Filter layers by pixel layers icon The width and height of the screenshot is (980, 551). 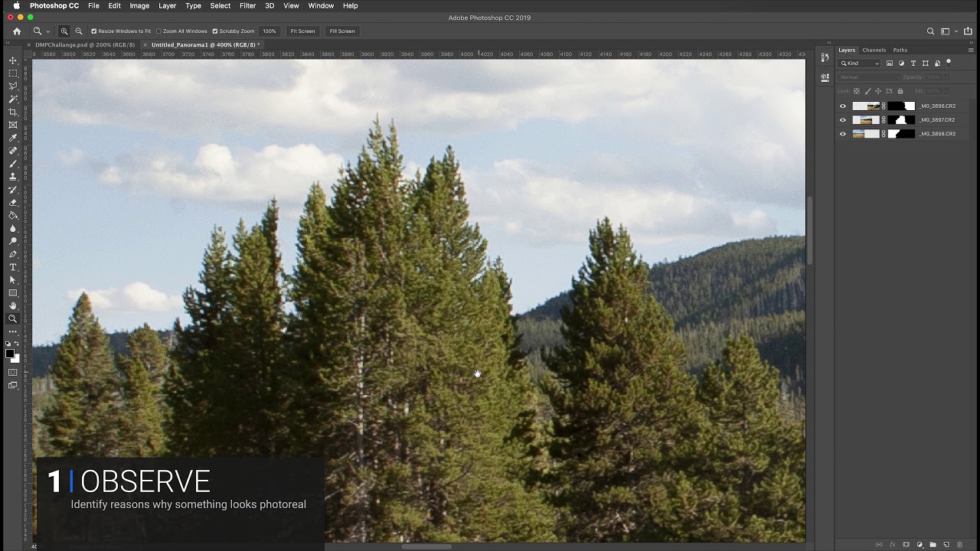tap(889, 64)
